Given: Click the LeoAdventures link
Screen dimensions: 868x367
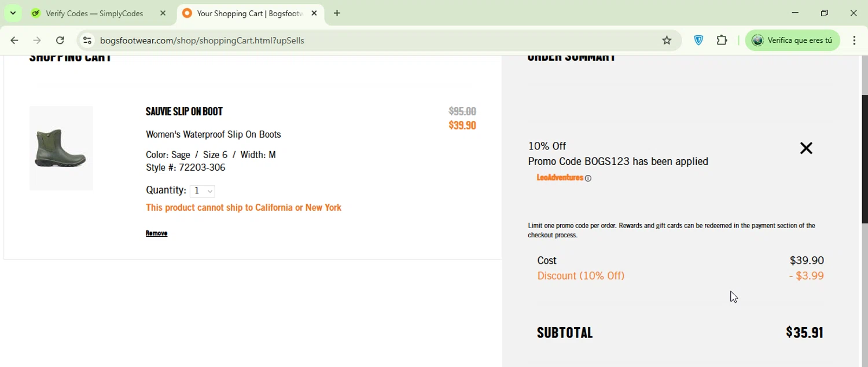Looking at the screenshot, I should [560, 178].
